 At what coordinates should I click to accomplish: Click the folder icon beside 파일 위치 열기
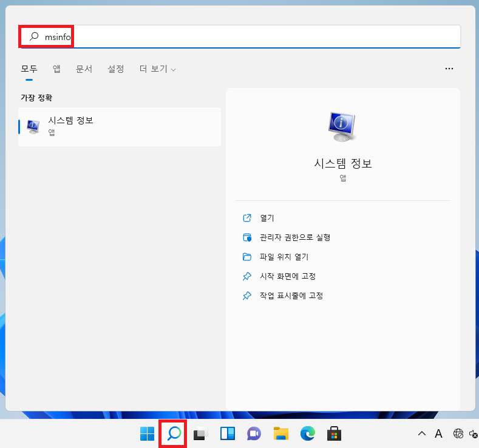[x=247, y=257]
